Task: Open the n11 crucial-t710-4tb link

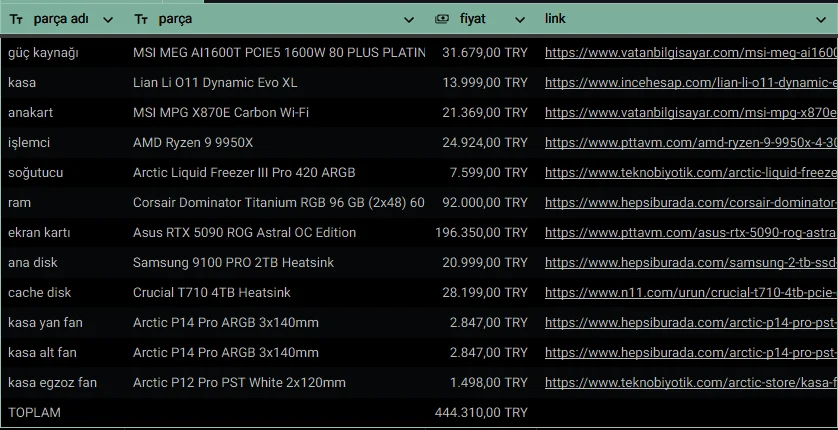Action: pos(691,292)
